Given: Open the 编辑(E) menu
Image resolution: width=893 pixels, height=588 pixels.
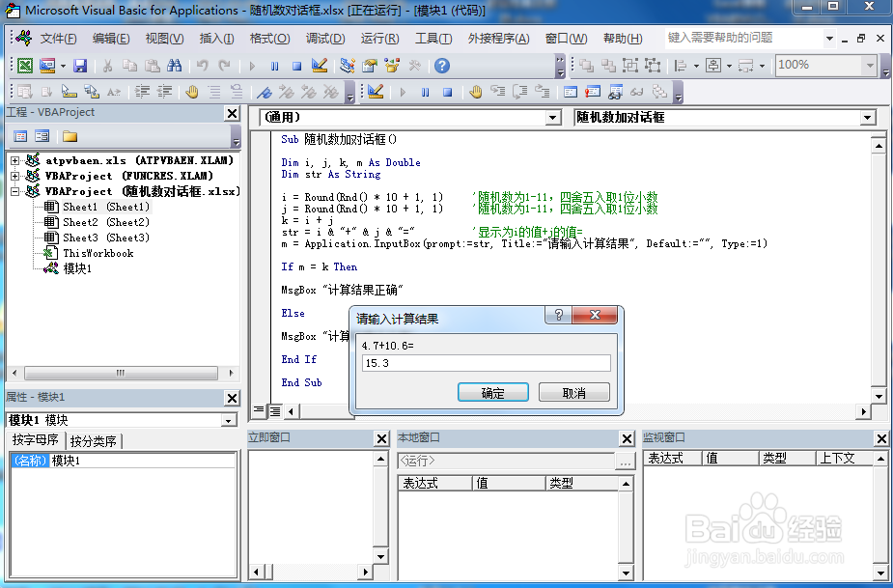Looking at the screenshot, I should [110, 39].
